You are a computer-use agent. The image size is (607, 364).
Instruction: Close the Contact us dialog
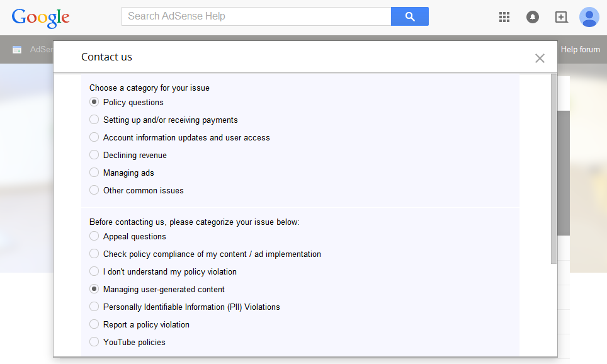[540, 58]
